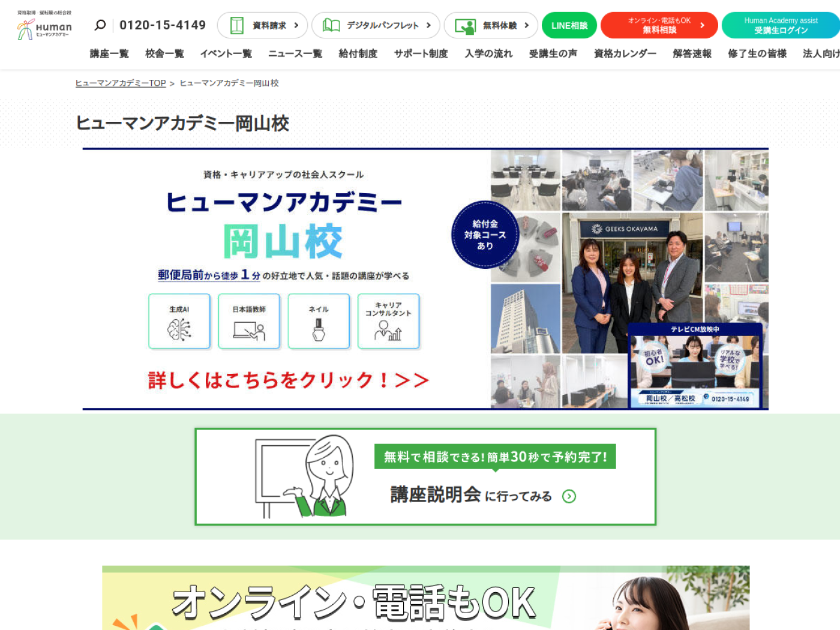
Task: Open ニュース一覧 menu item
Action: [x=295, y=53]
